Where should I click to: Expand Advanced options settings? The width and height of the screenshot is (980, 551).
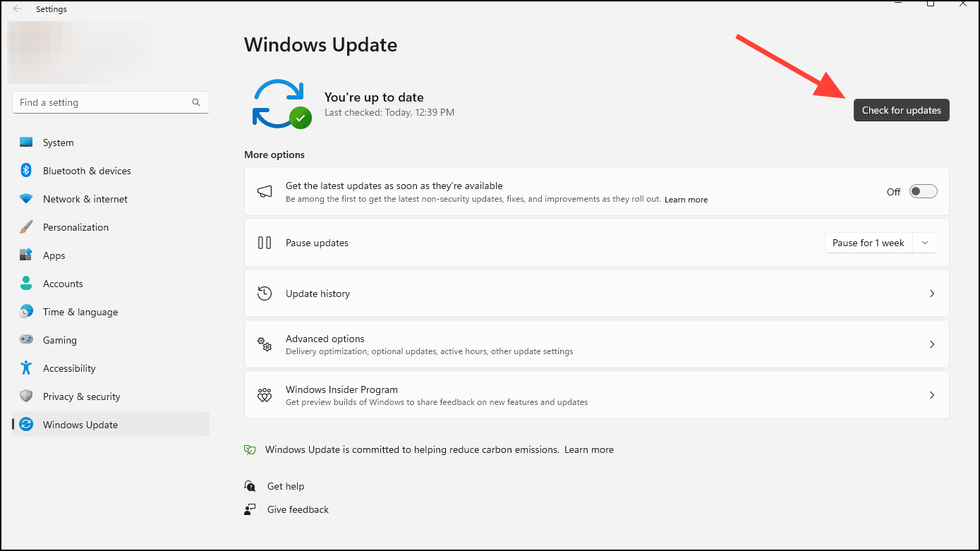(x=596, y=344)
